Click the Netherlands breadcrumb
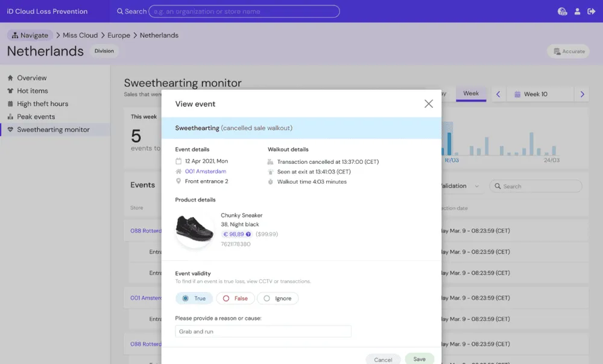 coord(159,36)
